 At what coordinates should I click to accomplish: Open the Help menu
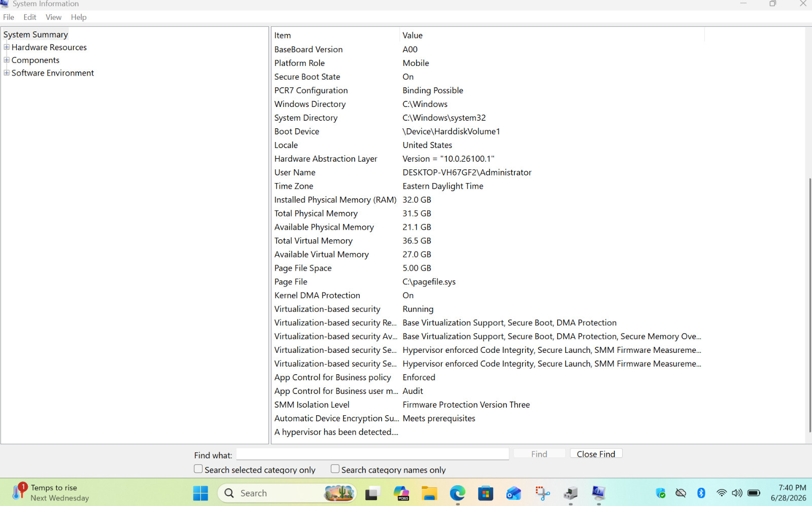(x=79, y=17)
